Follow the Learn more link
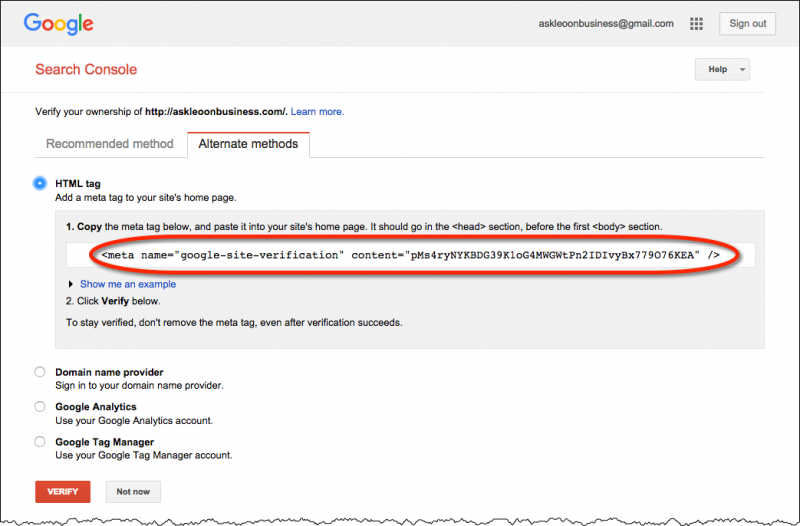 pyautogui.click(x=317, y=112)
